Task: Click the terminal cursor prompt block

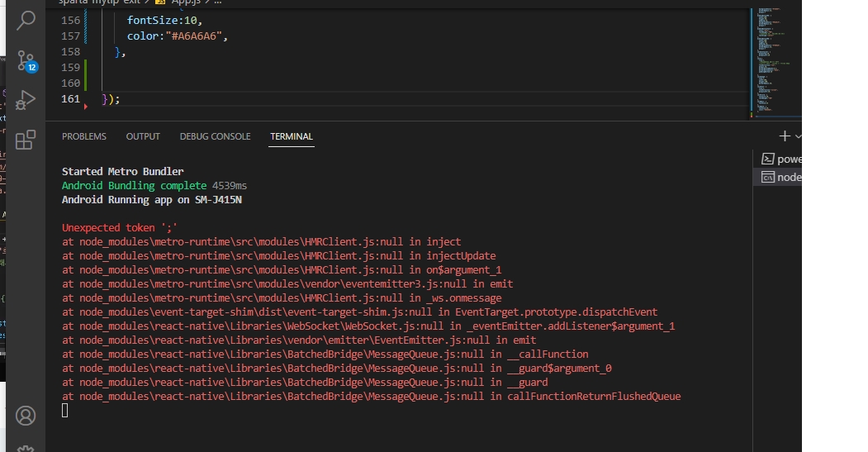Action: point(64,411)
